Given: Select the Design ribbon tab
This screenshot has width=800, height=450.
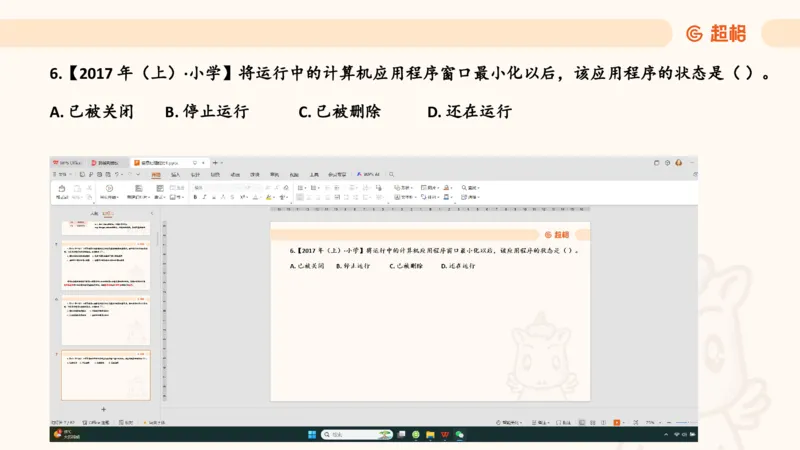Looking at the screenshot, I should (195, 174).
